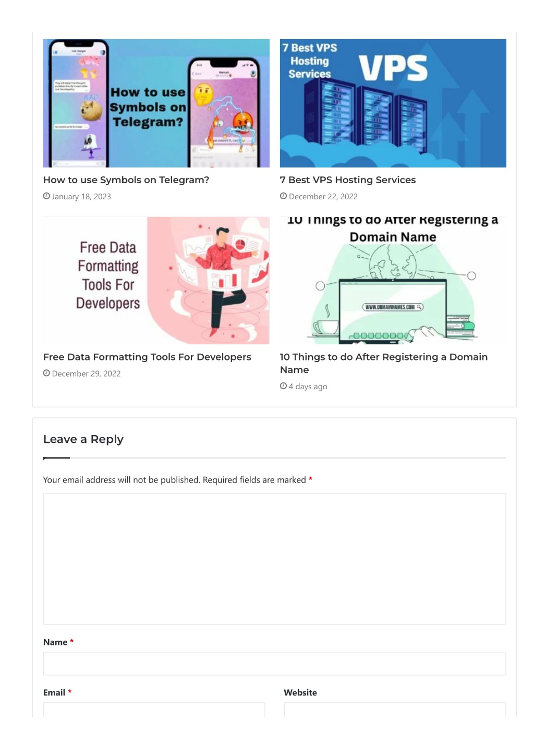Click the '4 days ago' date text
The width and height of the screenshot is (534, 756).
pos(308,387)
